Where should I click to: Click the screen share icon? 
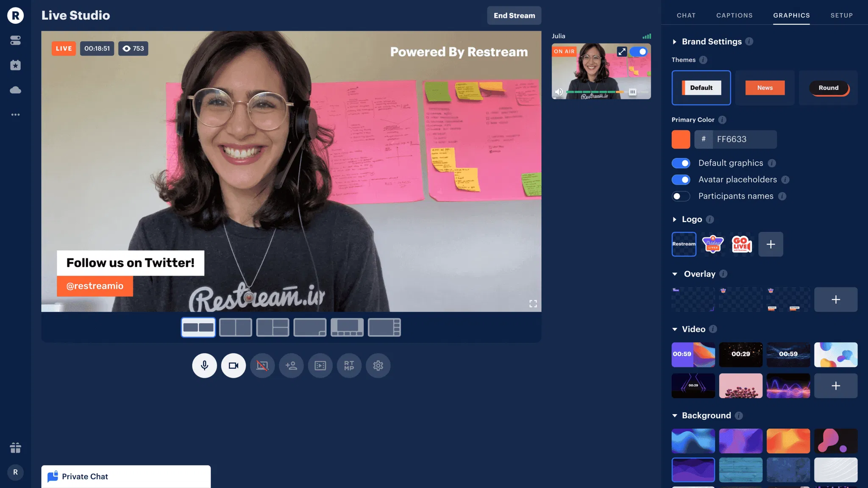click(262, 365)
